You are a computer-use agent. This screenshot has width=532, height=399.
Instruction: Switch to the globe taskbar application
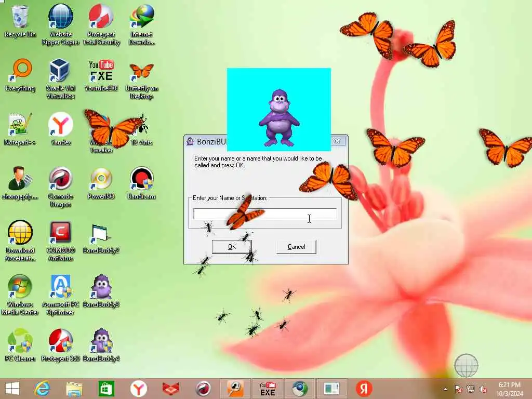pos(300,389)
